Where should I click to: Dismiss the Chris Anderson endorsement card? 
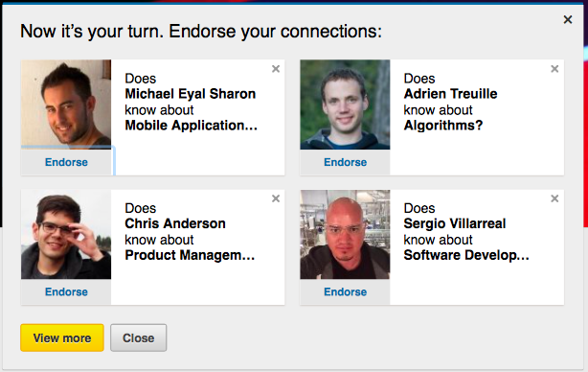coord(276,198)
